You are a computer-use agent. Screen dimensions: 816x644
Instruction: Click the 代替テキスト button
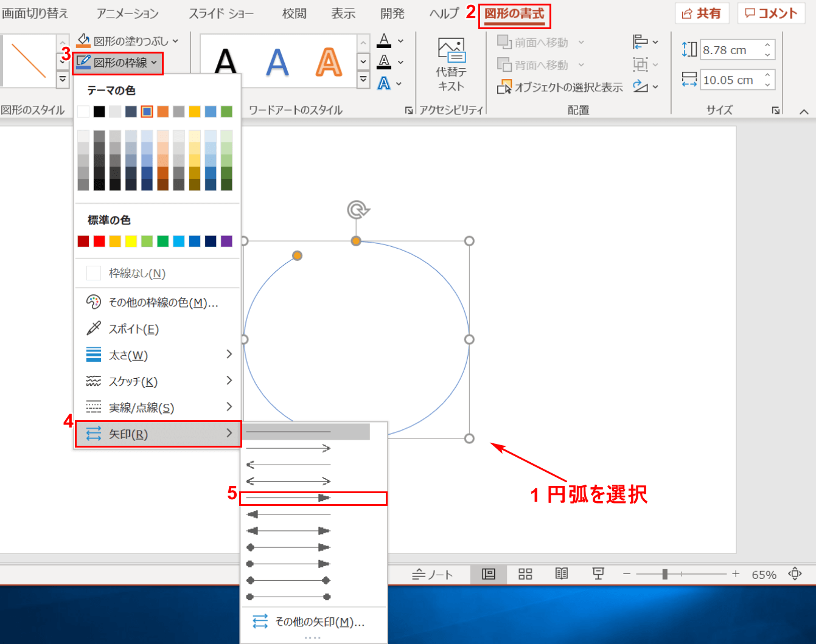[452, 64]
